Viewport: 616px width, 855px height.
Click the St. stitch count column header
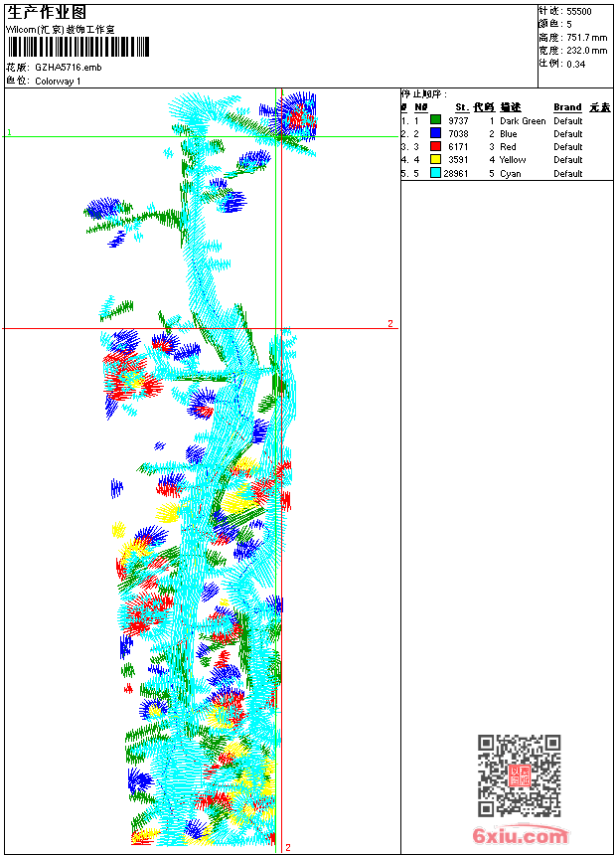(462, 107)
